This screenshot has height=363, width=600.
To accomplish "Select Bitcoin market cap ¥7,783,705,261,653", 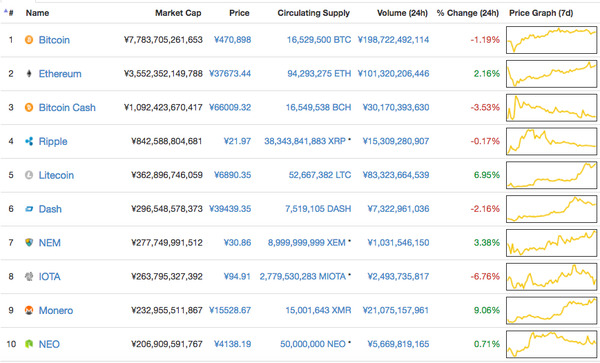I will 163,40.
